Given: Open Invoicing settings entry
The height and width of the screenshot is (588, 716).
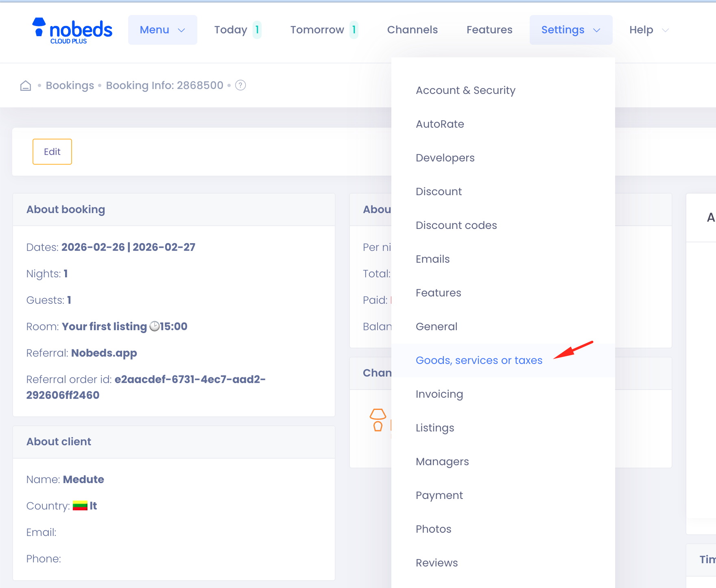Looking at the screenshot, I should coord(439,394).
